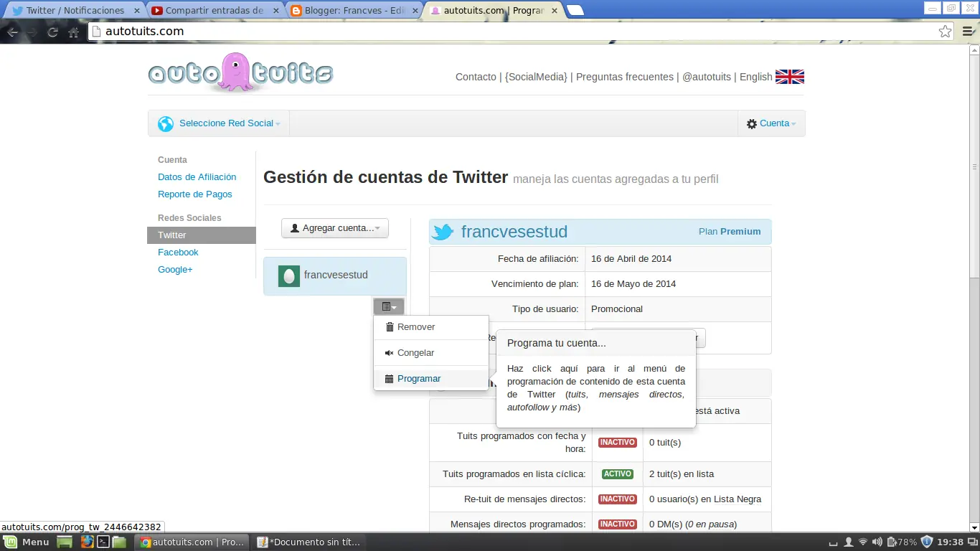Viewport: 980px width, 551px height.
Task: Open the Chrome hamburger menu
Action: [x=967, y=31]
